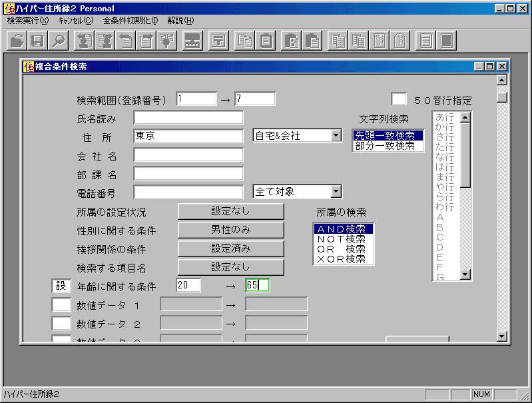The image size is (532, 403).
Task: Enable the 数値データ 1 checkbox
Action: (x=61, y=304)
